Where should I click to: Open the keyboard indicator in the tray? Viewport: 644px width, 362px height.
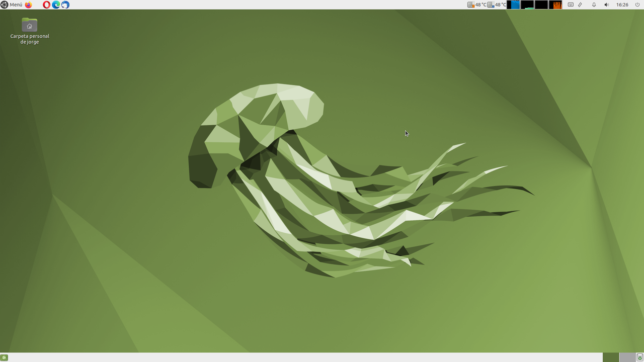(x=571, y=5)
